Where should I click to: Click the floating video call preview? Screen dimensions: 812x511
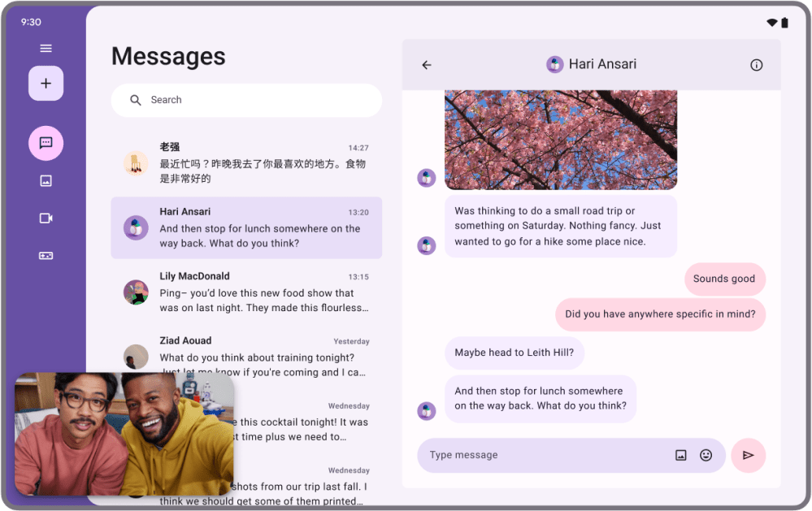coord(124,434)
